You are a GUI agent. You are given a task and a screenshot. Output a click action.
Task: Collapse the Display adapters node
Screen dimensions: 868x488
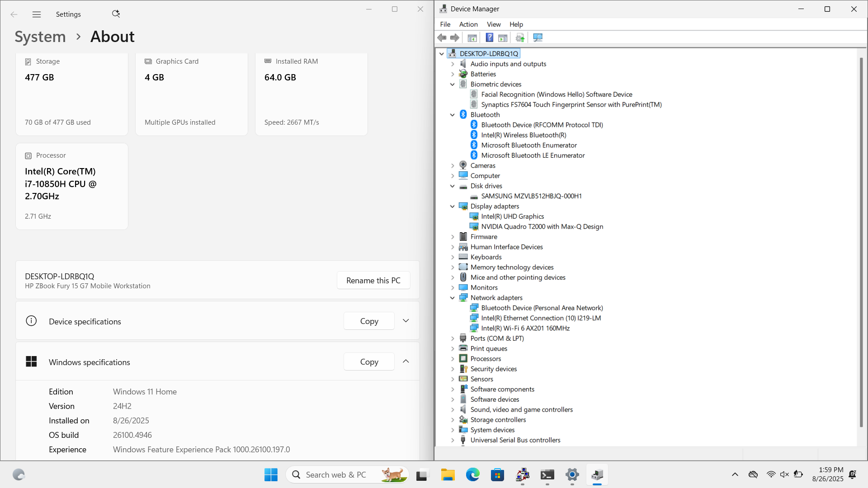[x=453, y=206]
